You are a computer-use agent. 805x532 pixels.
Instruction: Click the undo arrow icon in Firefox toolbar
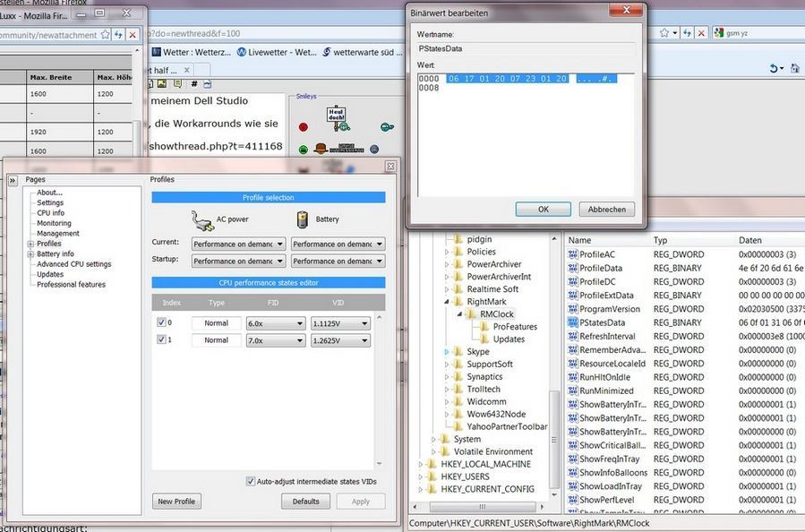pyautogui.click(x=774, y=68)
